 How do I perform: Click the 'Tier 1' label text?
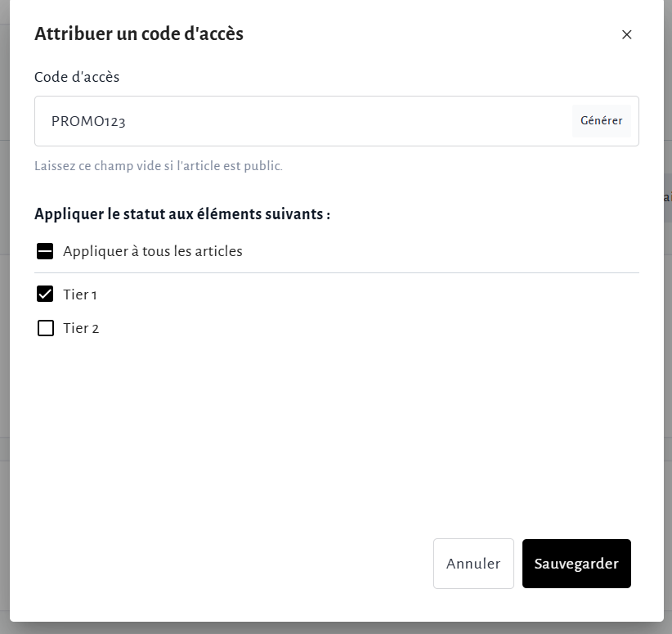pyautogui.click(x=80, y=295)
